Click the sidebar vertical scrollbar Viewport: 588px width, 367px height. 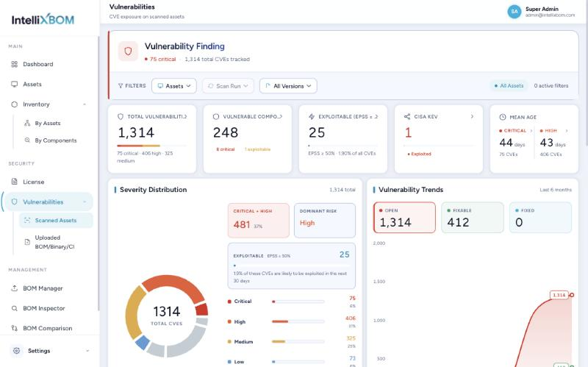coord(98,174)
